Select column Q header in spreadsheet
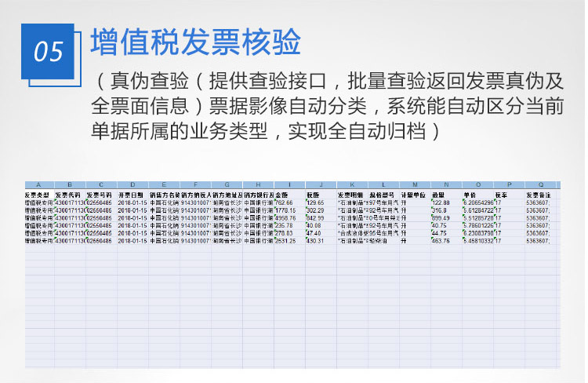Screen dimensions: 588x383 coord(542,184)
